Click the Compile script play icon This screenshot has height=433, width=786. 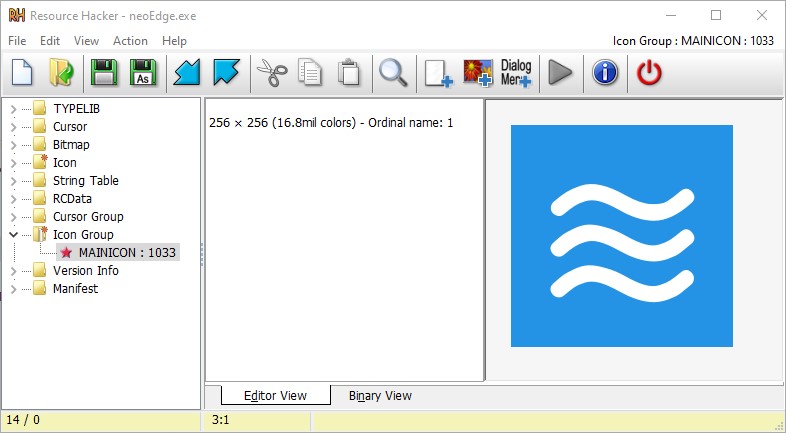[560, 73]
